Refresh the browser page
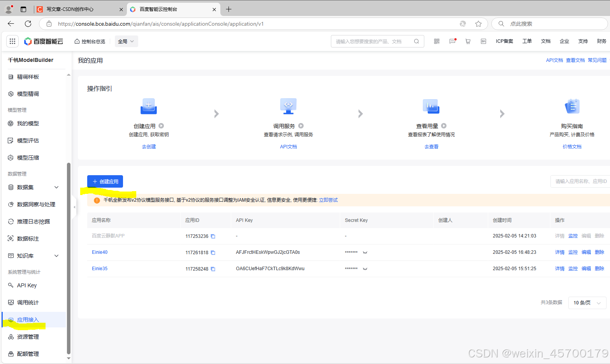610x364 pixels. pyautogui.click(x=28, y=24)
